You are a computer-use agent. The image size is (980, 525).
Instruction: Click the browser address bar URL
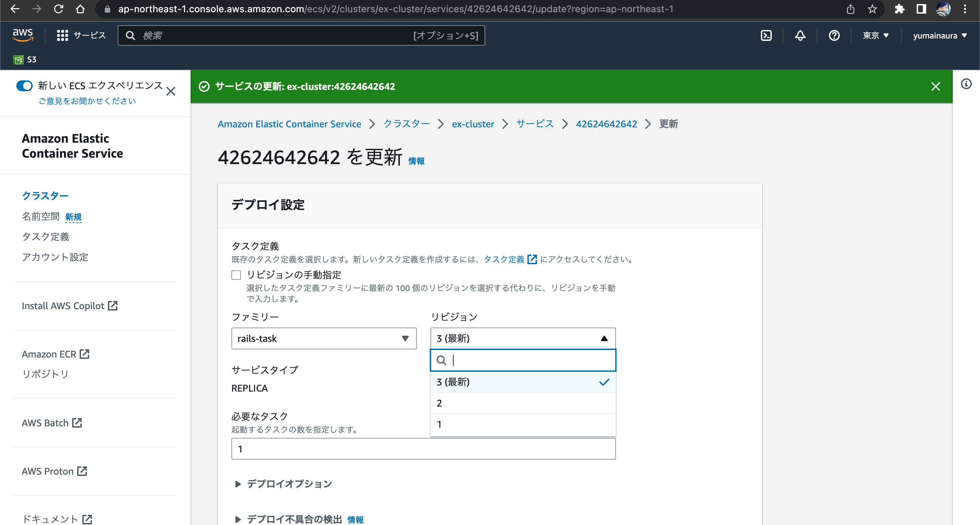coord(396,9)
